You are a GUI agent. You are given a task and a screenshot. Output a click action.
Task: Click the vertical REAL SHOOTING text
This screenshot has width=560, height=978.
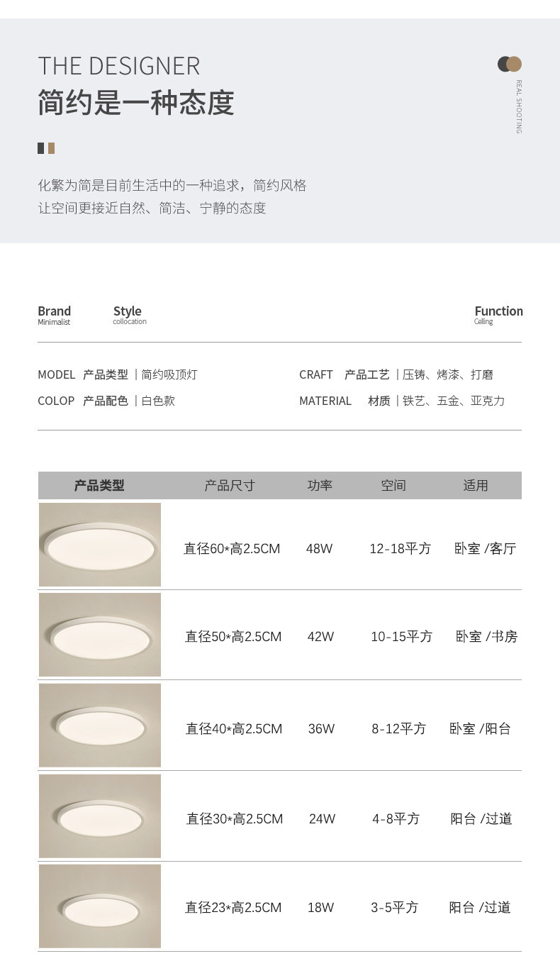pos(519,106)
